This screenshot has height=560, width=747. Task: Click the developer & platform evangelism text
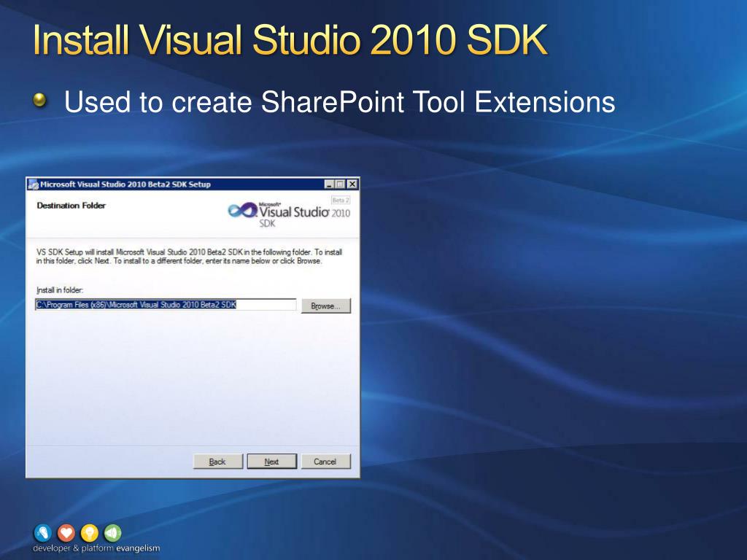point(96,548)
